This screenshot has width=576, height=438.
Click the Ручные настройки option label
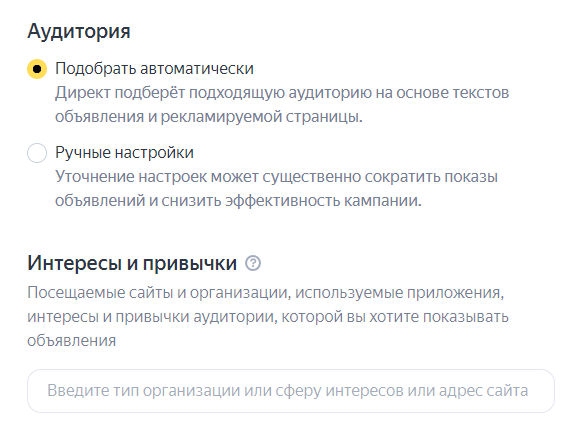pos(125,152)
